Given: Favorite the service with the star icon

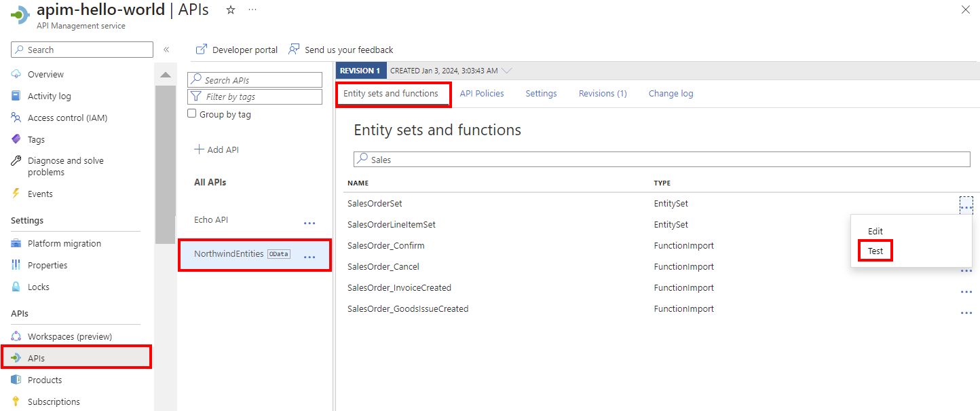Looking at the screenshot, I should (231, 10).
